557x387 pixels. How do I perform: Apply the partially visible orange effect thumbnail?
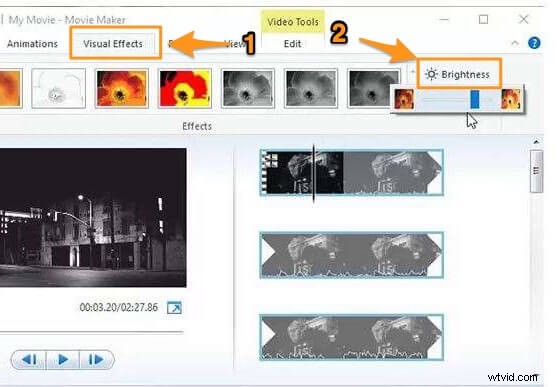click(11, 88)
